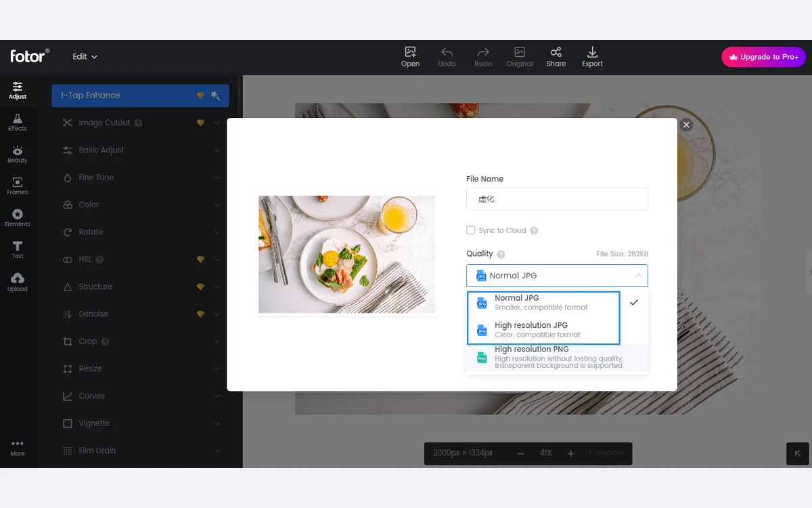
Task: Select the Adjust sidebar tab
Action: point(18,90)
